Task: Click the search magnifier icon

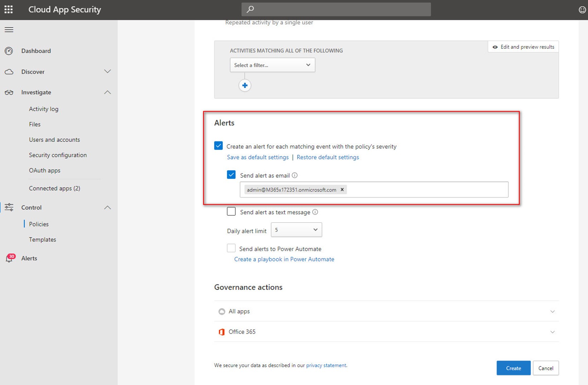Action: coord(250,9)
